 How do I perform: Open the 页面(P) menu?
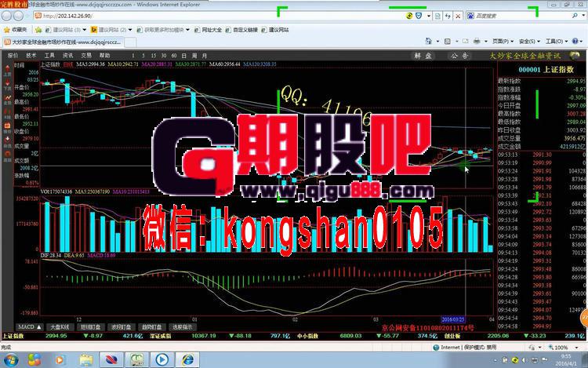coord(502,42)
